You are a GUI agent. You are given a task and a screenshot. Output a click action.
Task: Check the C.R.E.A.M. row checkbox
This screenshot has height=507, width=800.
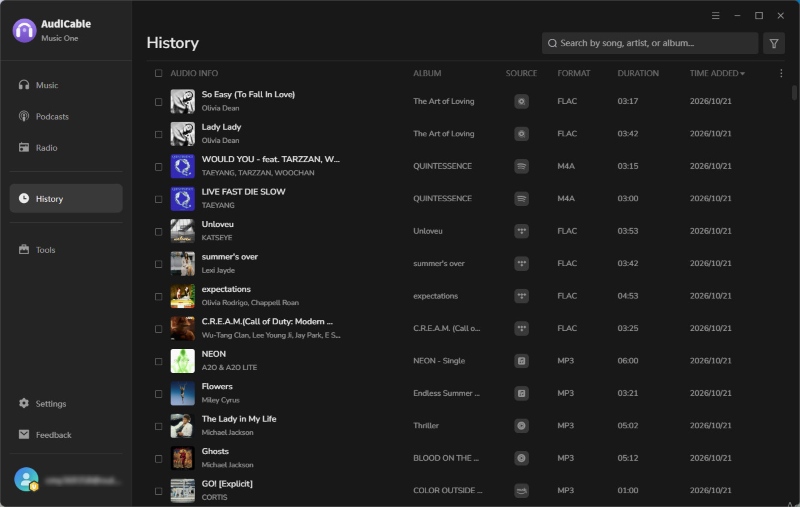coord(159,329)
